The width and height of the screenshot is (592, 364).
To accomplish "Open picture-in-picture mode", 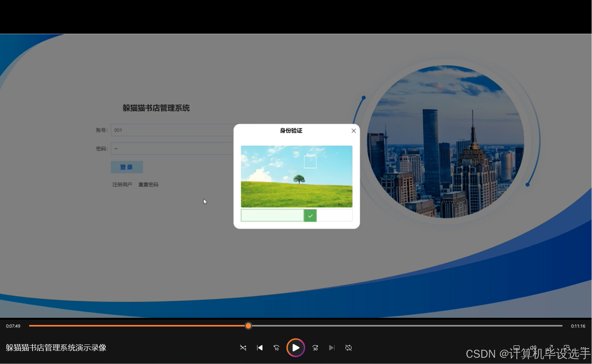I will (x=567, y=348).
